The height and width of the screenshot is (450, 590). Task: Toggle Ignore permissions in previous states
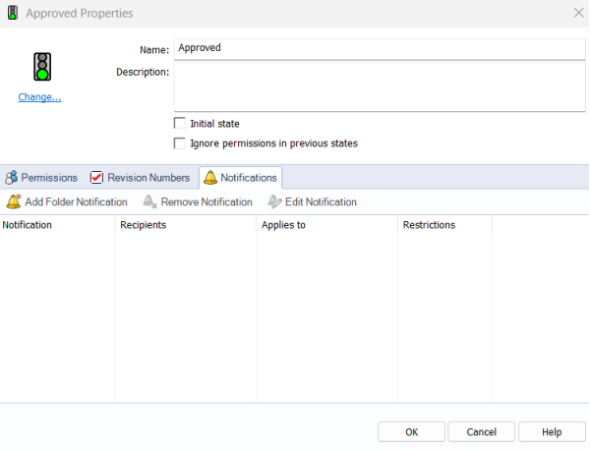pyautogui.click(x=179, y=143)
